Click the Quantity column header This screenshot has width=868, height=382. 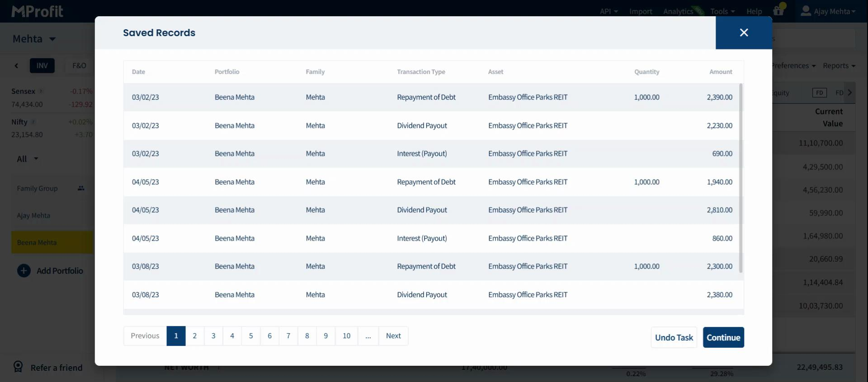[x=646, y=72]
